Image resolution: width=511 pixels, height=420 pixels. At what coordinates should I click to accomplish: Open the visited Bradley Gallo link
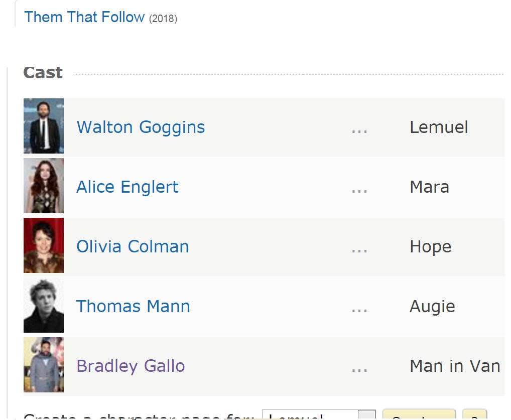[131, 366]
